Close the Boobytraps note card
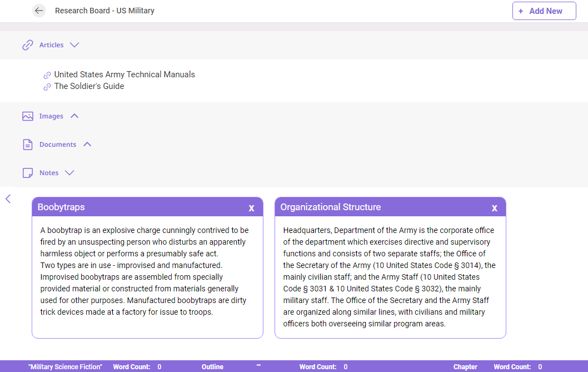This screenshot has height=372, width=588. 251,208
